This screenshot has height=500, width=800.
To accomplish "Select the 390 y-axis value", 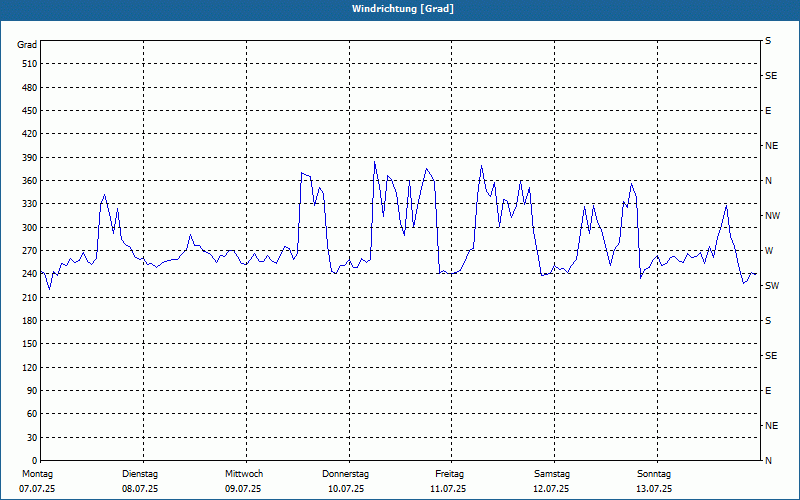I will (x=30, y=157).
